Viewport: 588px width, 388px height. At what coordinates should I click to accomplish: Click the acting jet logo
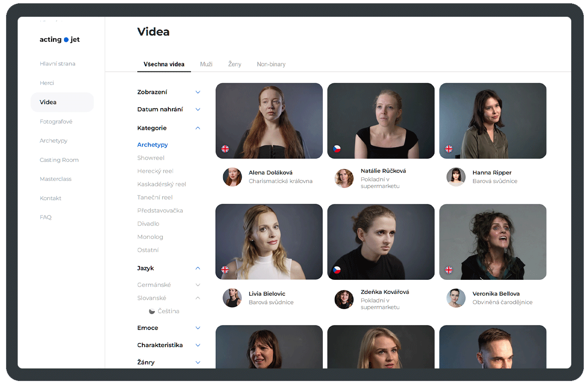click(x=60, y=39)
